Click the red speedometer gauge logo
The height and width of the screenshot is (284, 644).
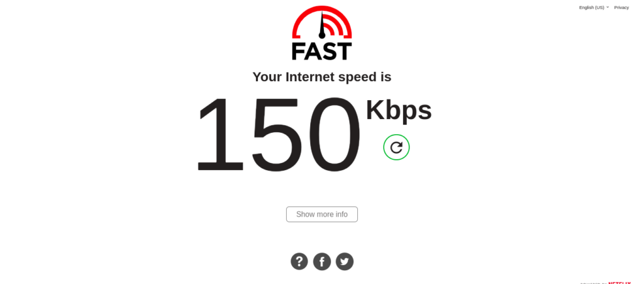coord(322,23)
